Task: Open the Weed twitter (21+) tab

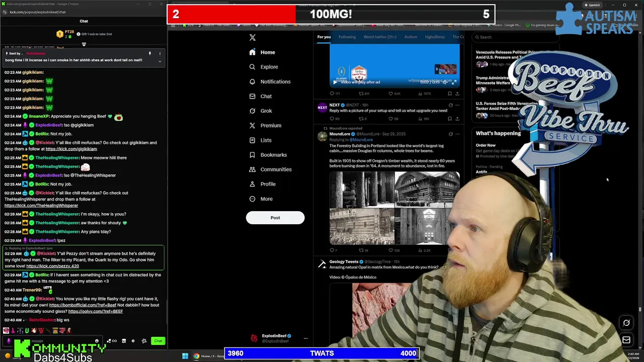Action: tap(380, 37)
